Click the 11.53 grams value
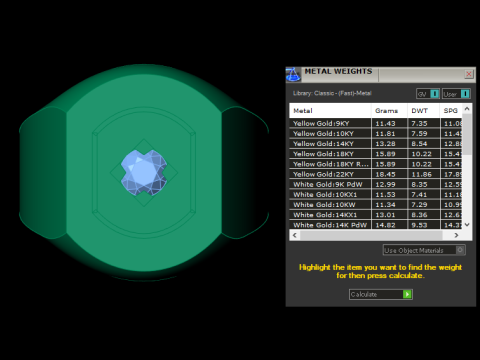 coord(385,195)
